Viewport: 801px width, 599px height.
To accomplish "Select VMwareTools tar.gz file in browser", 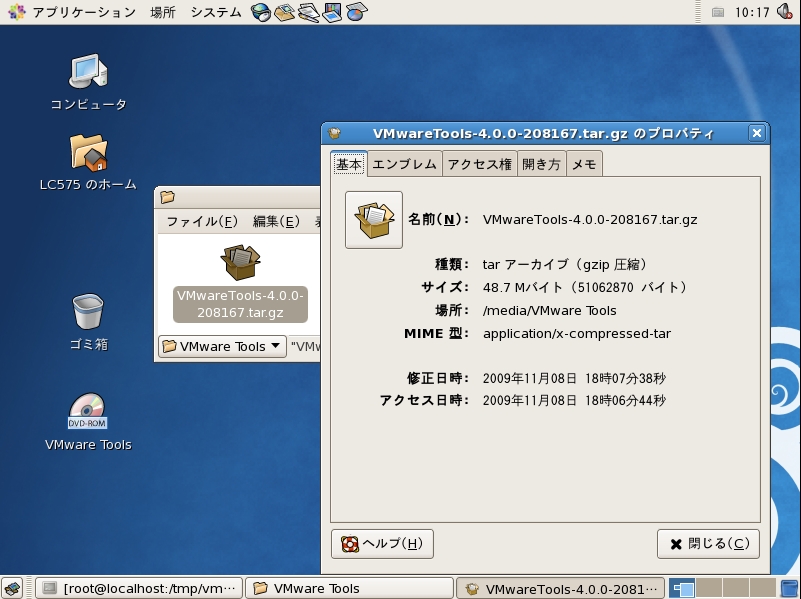I will click(240, 283).
